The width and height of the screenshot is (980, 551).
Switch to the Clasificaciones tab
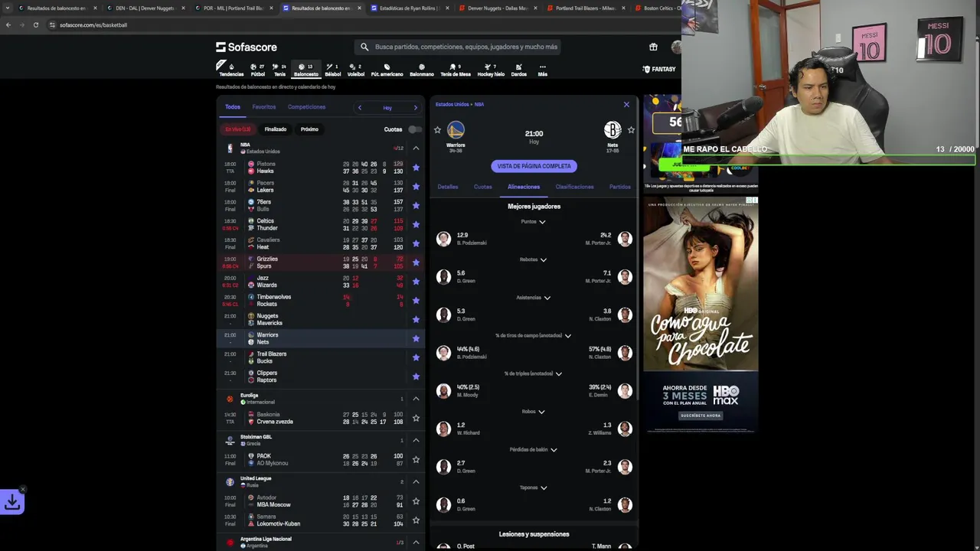click(574, 187)
